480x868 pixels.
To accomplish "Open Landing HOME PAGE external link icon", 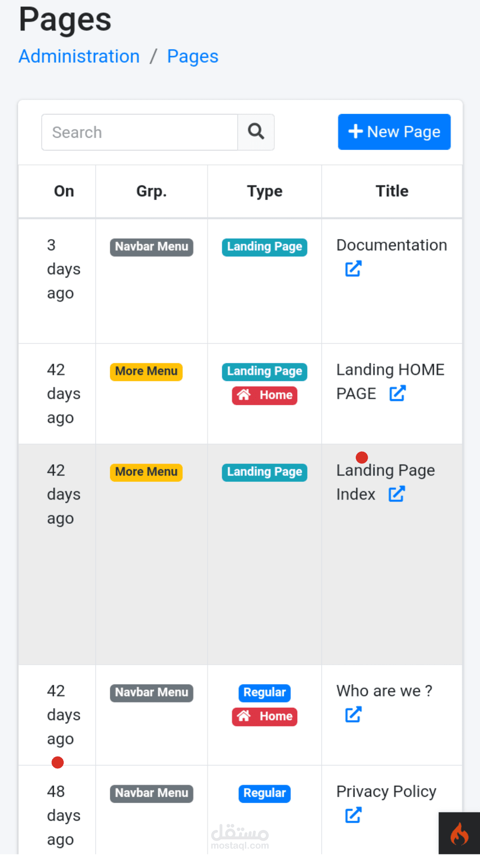I will coord(397,393).
